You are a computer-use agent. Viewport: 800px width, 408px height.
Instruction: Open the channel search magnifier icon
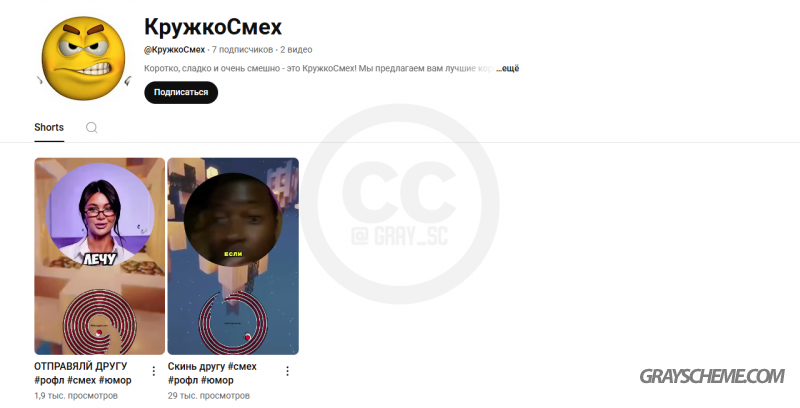tap(91, 128)
